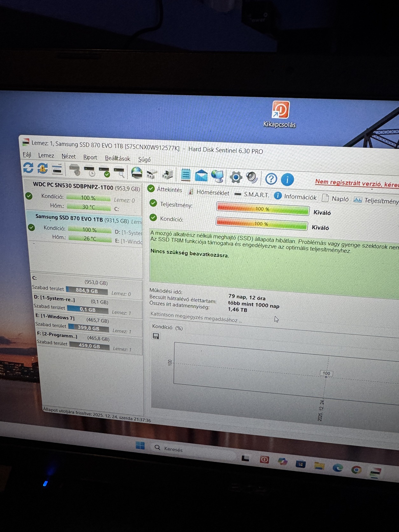Click the blue envelope e-mail icon
399x532 pixels.
pyautogui.click(x=201, y=175)
